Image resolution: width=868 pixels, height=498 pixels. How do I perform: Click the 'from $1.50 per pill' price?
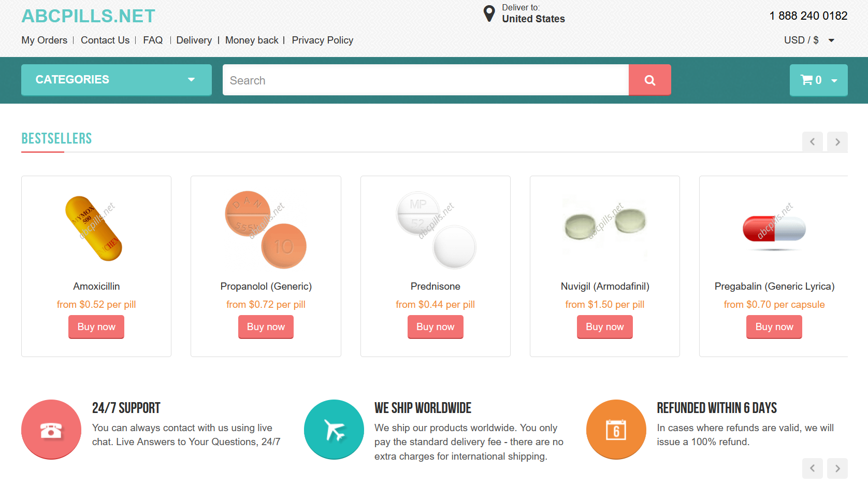[605, 305]
